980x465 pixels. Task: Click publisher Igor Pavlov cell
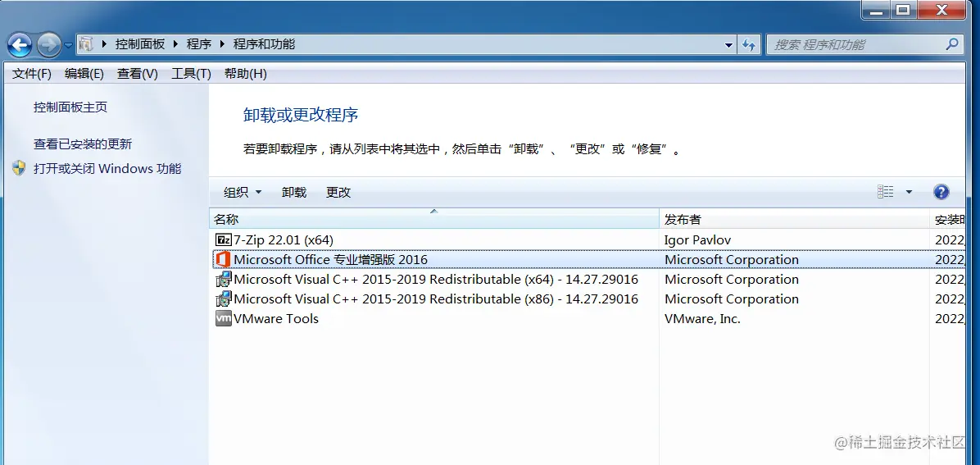coord(697,239)
